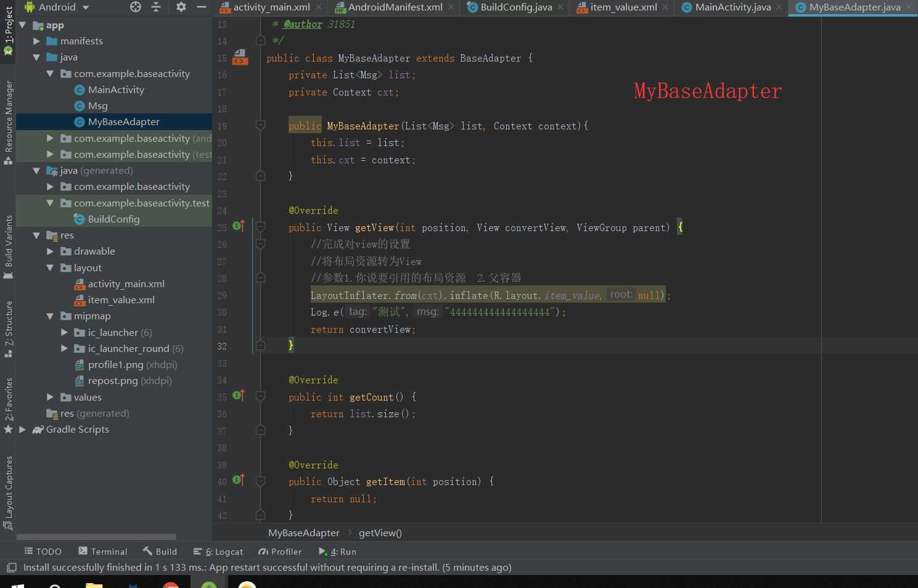The width and height of the screenshot is (918, 588).
Task: Toggle code fold at getView method
Action: click(261, 227)
